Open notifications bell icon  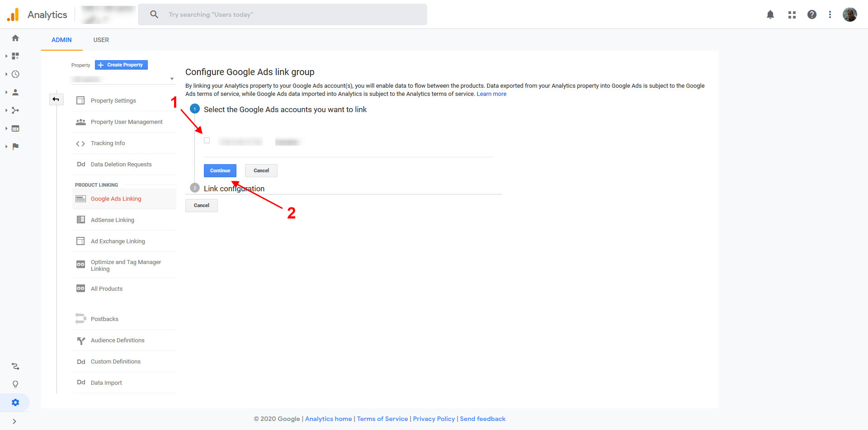(770, 14)
